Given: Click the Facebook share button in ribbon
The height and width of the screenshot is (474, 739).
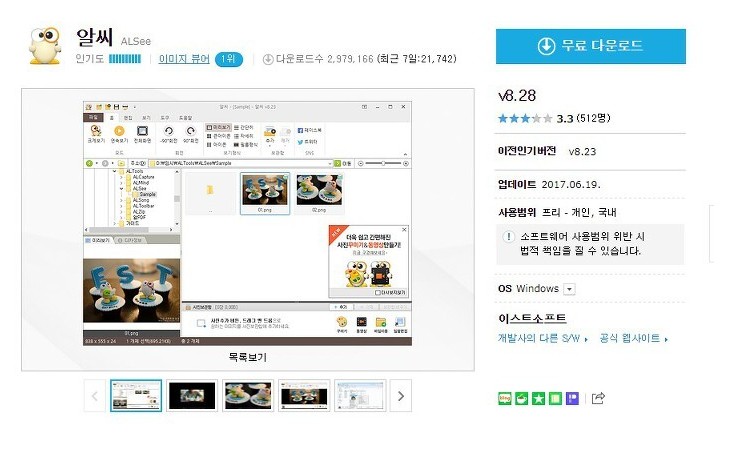Looking at the screenshot, I should [x=309, y=130].
